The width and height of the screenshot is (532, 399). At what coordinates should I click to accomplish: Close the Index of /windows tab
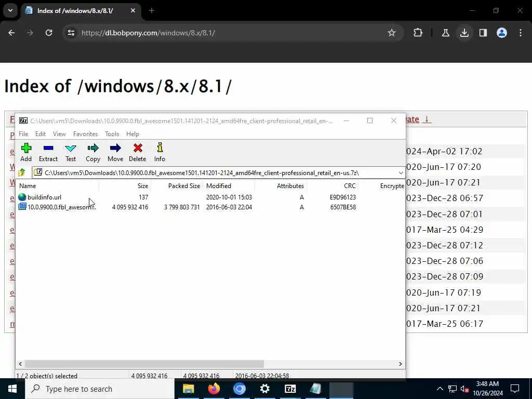tap(133, 10)
